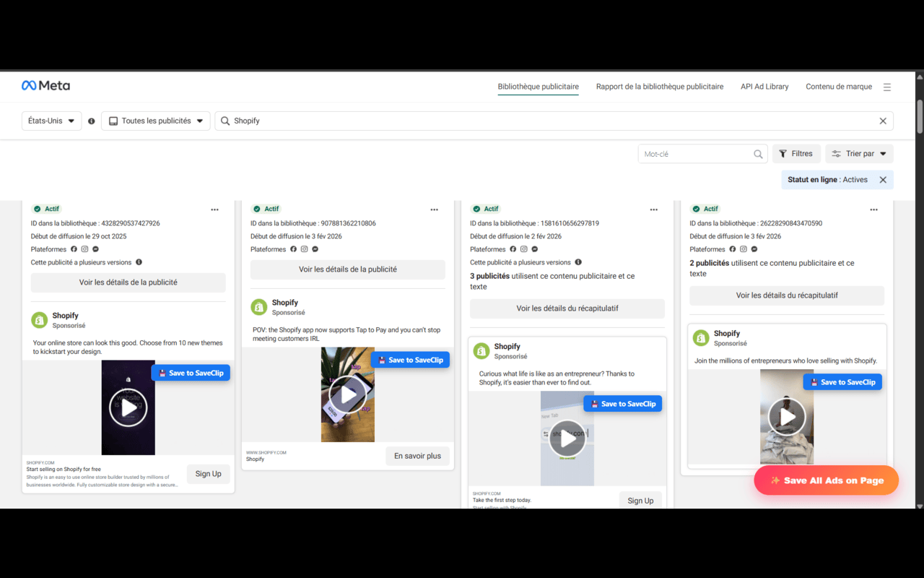Click Instagram platform icon on 10 new themes ad
Image resolution: width=924 pixels, height=578 pixels.
pos(85,249)
